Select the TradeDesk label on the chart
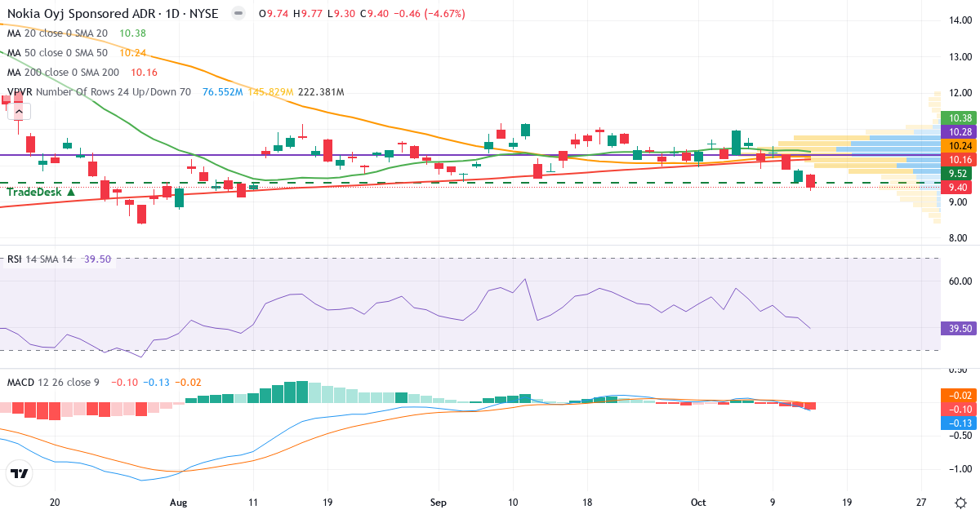The image size is (980, 514). point(41,192)
